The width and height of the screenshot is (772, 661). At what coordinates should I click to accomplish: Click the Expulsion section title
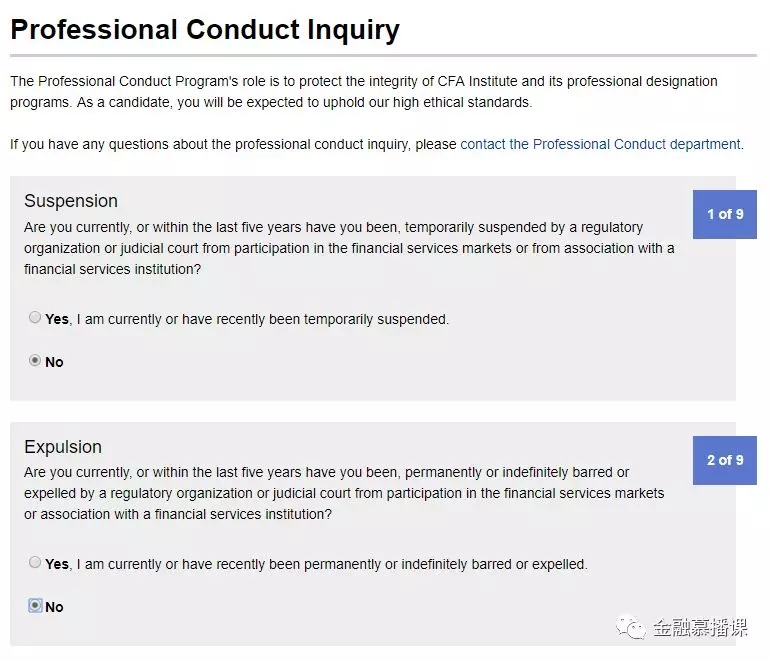(x=63, y=447)
